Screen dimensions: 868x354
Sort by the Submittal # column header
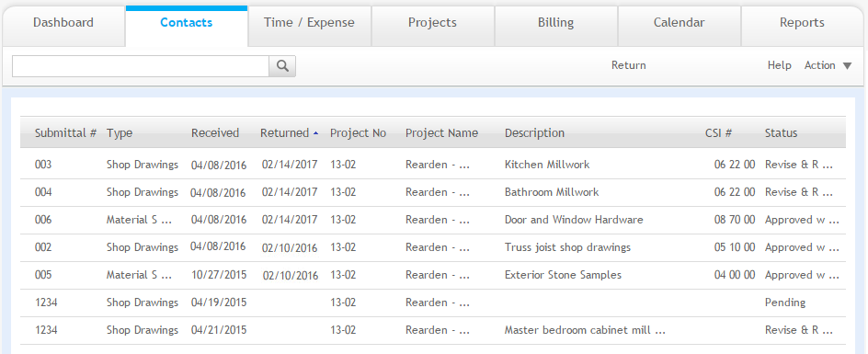pos(66,133)
